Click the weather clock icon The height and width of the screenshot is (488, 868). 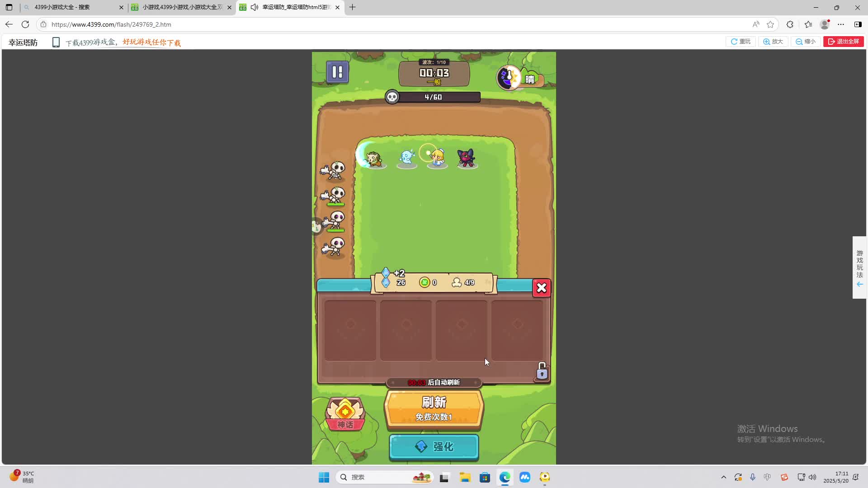click(509, 78)
